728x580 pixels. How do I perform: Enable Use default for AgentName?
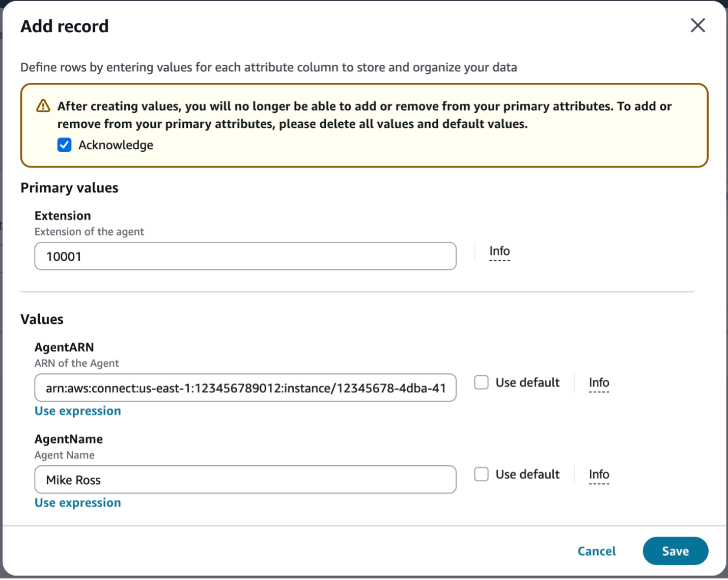481,474
